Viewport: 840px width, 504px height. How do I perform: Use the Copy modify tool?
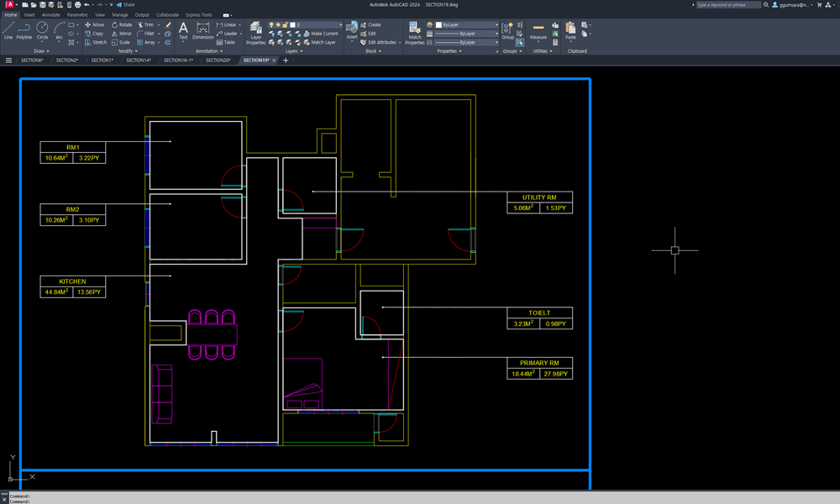pos(94,34)
